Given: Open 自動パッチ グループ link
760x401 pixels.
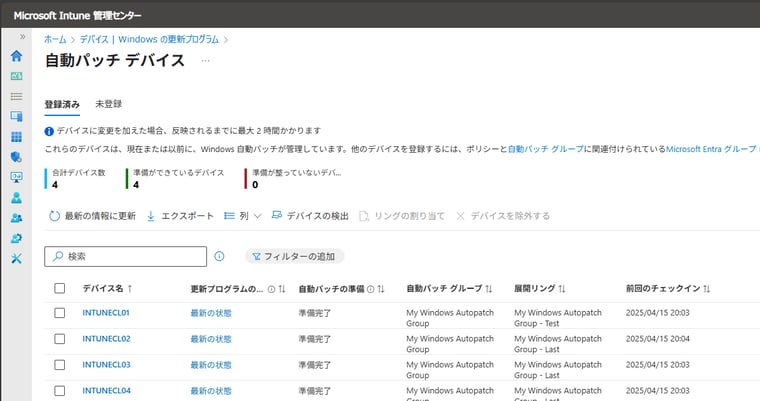Looking at the screenshot, I should 546,149.
